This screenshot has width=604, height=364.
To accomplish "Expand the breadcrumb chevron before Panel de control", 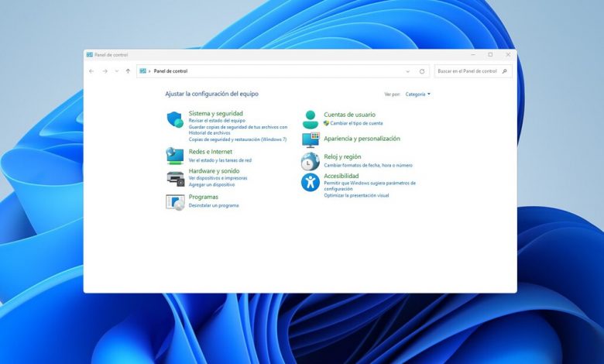I will (x=149, y=71).
